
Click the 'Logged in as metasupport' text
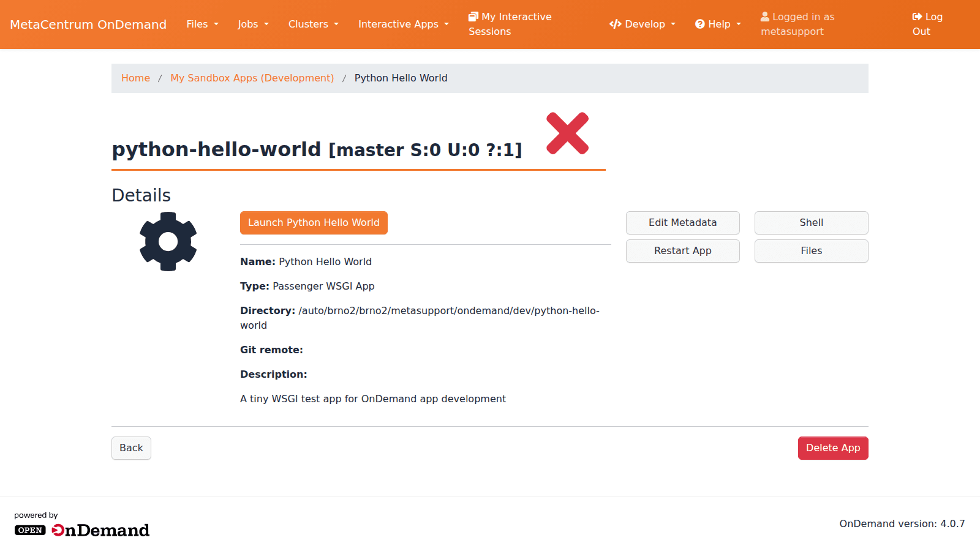pyautogui.click(x=797, y=24)
